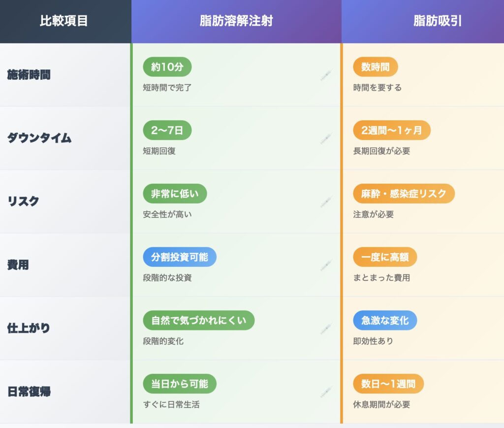Click the 比較項目 header cell
The image size is (504, 428).
65,21
